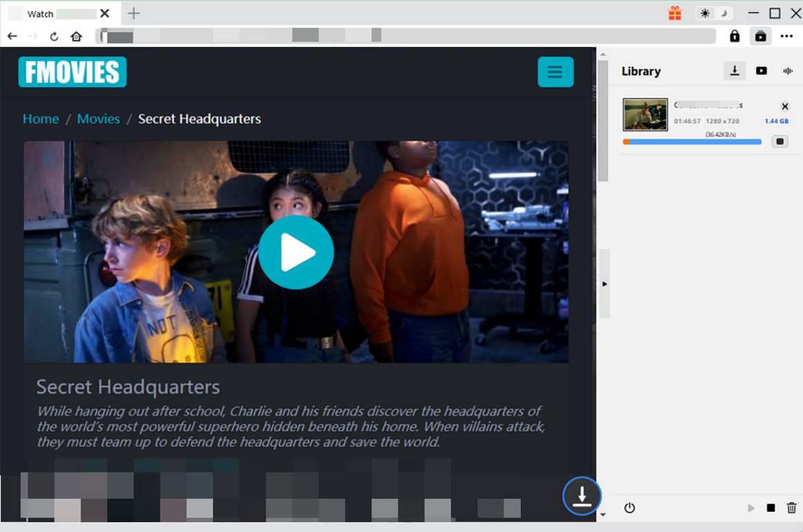Reload the page with the refresh icon
The height and width of the screenshot is (532, 803).
54,36
